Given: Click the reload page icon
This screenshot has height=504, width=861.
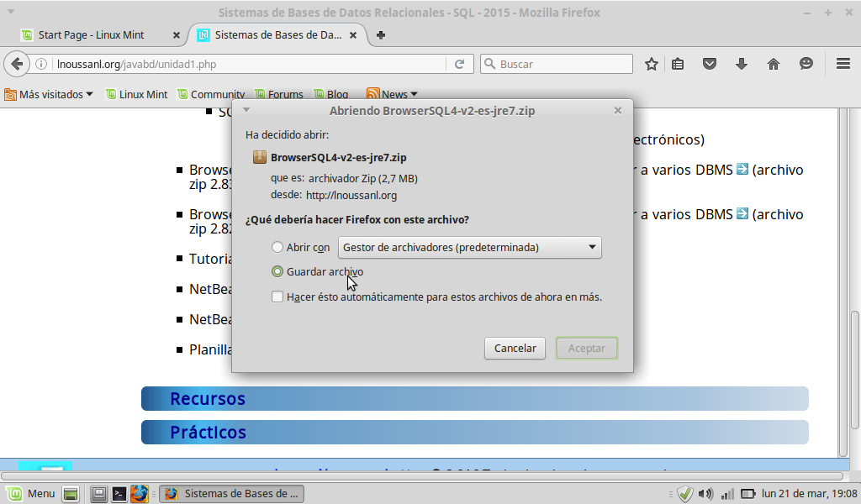Looking at the screenshot, I should coord(460,64).
